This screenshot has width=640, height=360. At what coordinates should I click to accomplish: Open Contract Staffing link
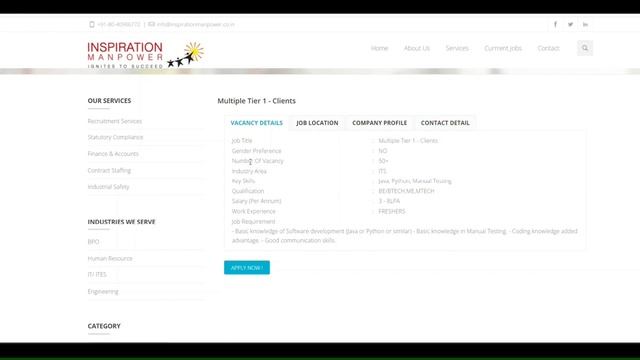pyautogui.click(x=109, y=171)
